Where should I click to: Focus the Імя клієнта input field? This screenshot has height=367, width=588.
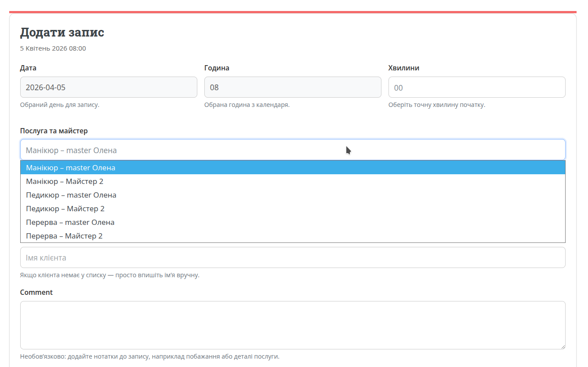(293, 257)
